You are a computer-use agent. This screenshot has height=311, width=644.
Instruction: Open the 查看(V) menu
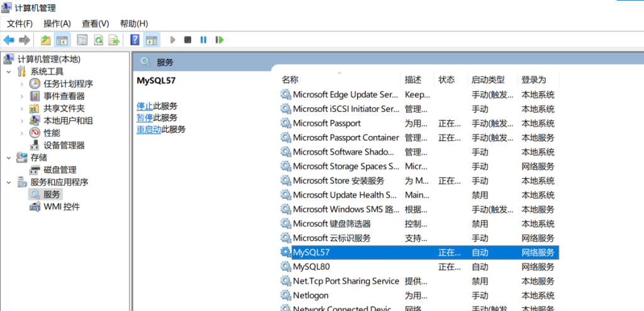tap(96, 23)
